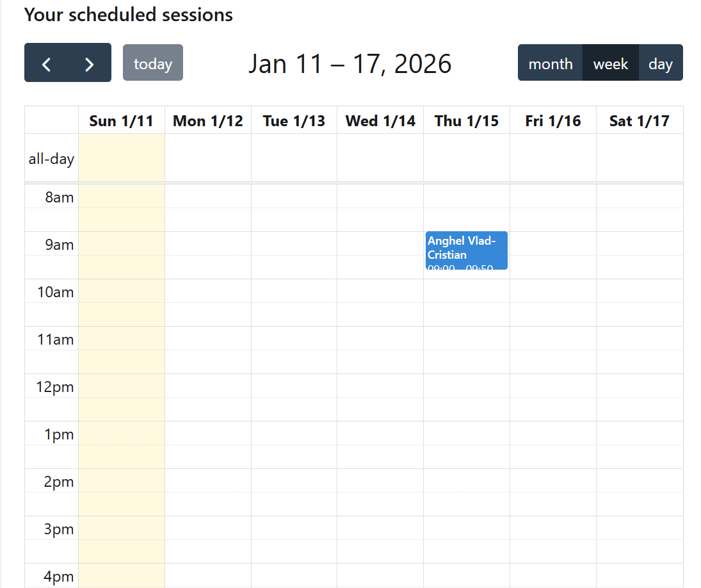Click the Sun 1/11 column header

pyautogui.click(x=122, y=120)
